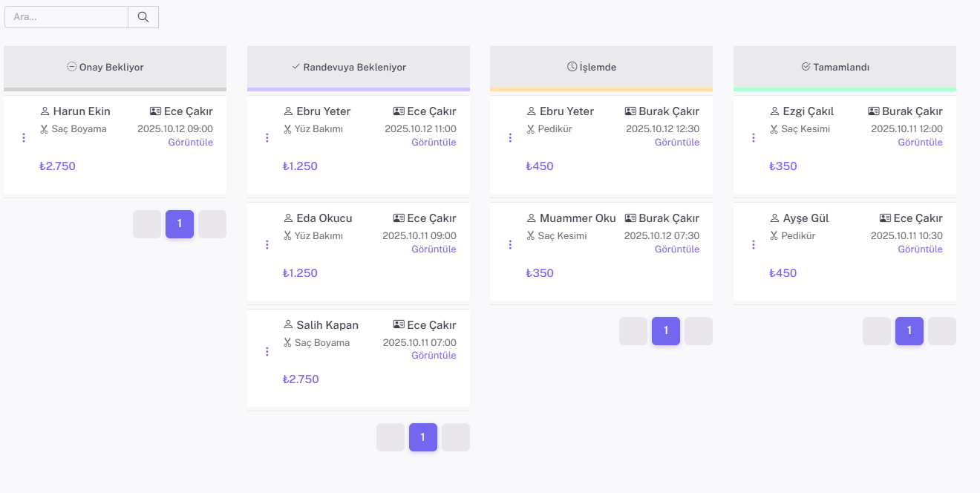The image size is (980, 493).
Task: Open Görüntüle link for Salih Kapan appointment
Action: coord(434,356)
